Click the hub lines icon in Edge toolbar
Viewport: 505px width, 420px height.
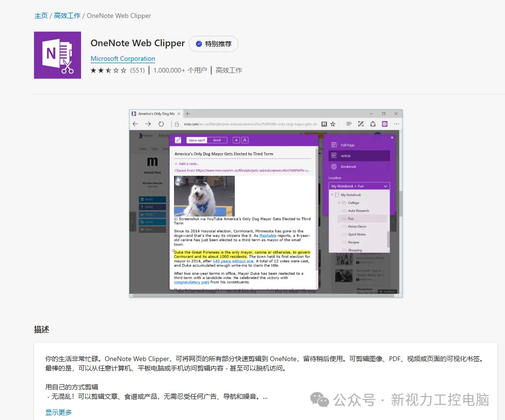coord(349,124)
